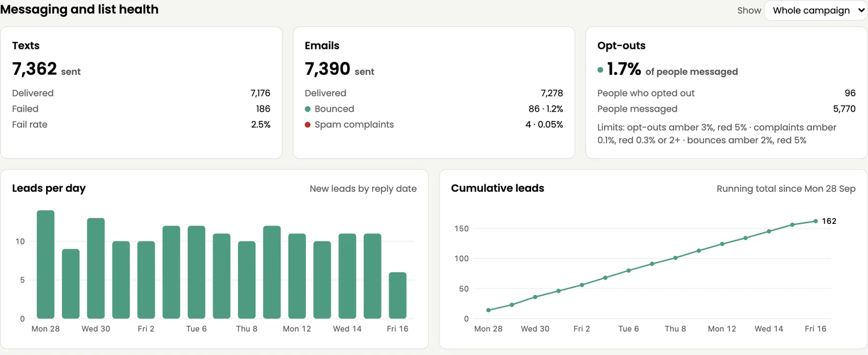Image resolution: width=868 pixels, height=355 pixels.
Task: Click the "7,390" emails sent figure
Action: 328,69
